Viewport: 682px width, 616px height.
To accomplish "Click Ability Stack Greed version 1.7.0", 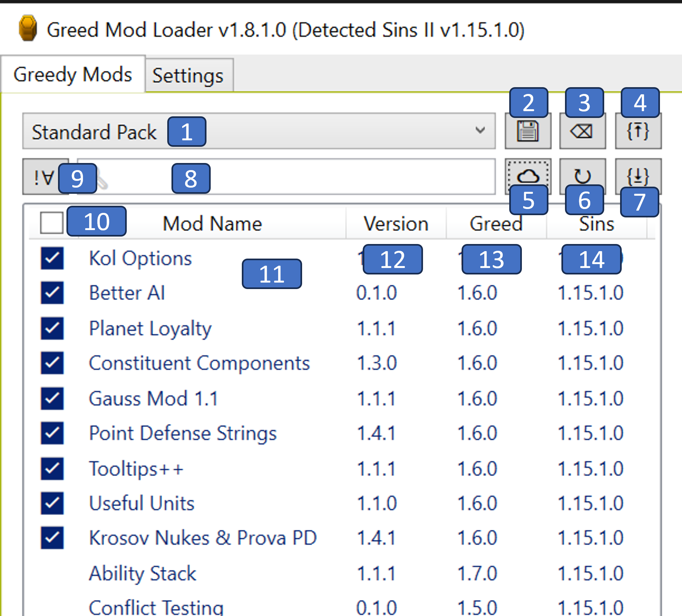I will pyautogui.click(x=477, y=573).
